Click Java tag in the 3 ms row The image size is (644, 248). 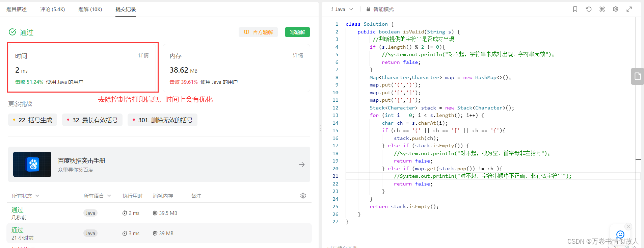pyautogui.click(x=90, y=233)
